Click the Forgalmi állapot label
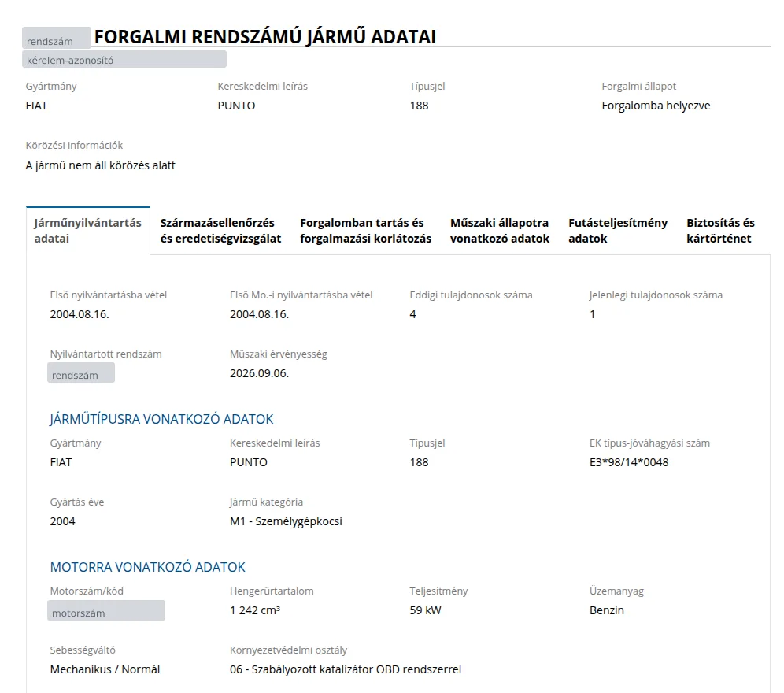Image resolution: width=784 pixels, height=693 pixels. 638,86
